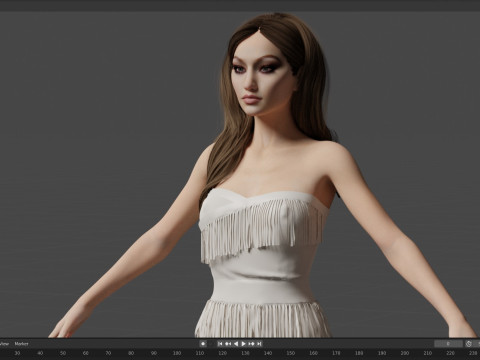Open the View menu in timeline
480x360 pixels.
pyautogui.click(x=4, y=344)
